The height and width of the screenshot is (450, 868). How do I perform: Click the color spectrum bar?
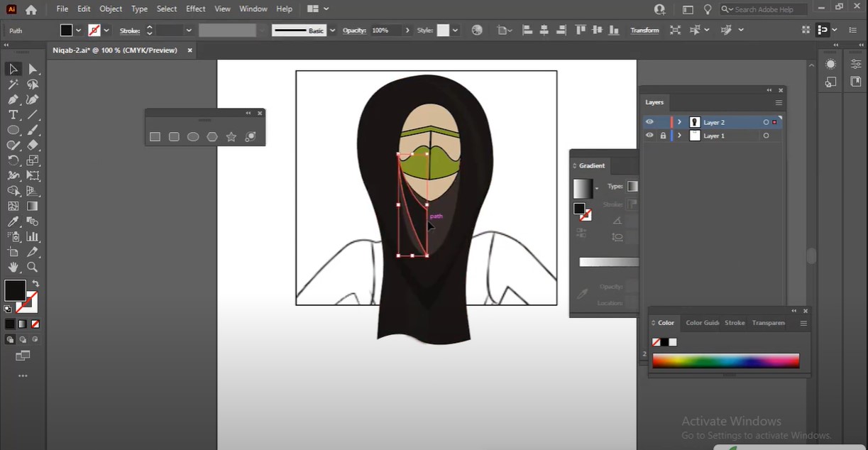(x=725, y=361)
